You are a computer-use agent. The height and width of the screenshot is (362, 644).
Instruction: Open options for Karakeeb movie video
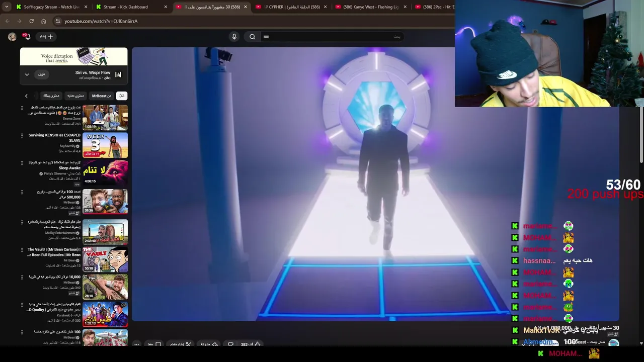pos(22,305)
